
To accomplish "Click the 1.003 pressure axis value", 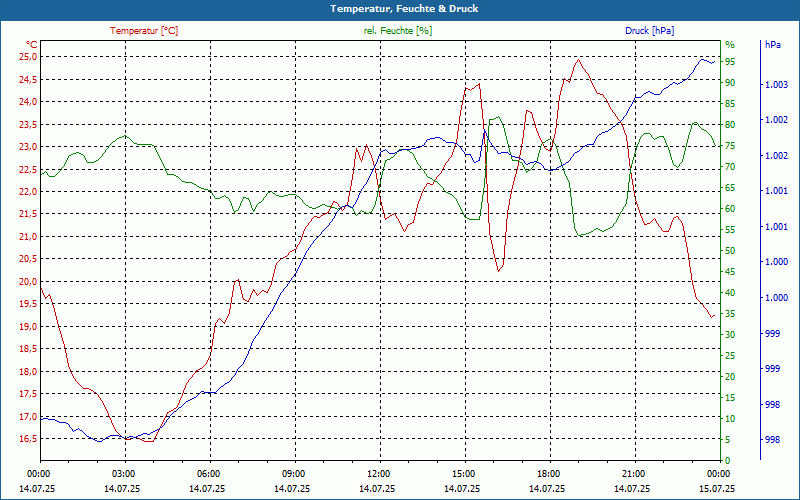I will 777,85.
